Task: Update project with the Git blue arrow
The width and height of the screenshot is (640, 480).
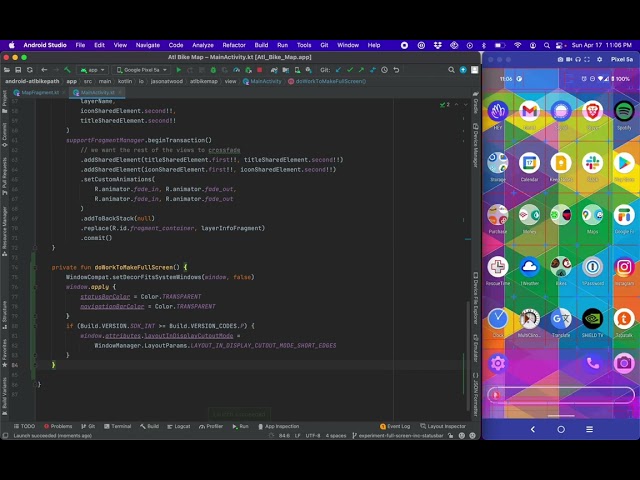Action: click(338, 70)
